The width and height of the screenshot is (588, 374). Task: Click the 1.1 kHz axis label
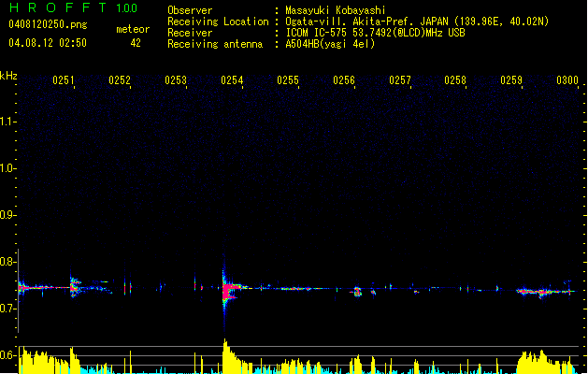point(7,122)
